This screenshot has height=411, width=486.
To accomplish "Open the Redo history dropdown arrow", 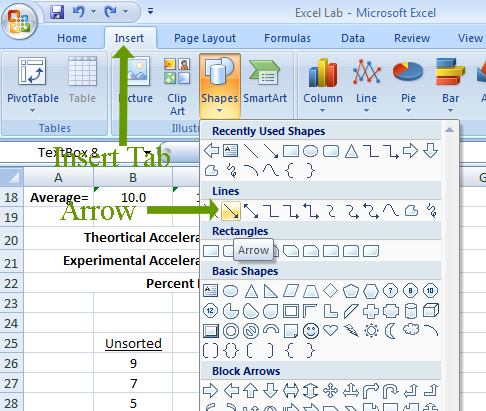I will (125, 12).
